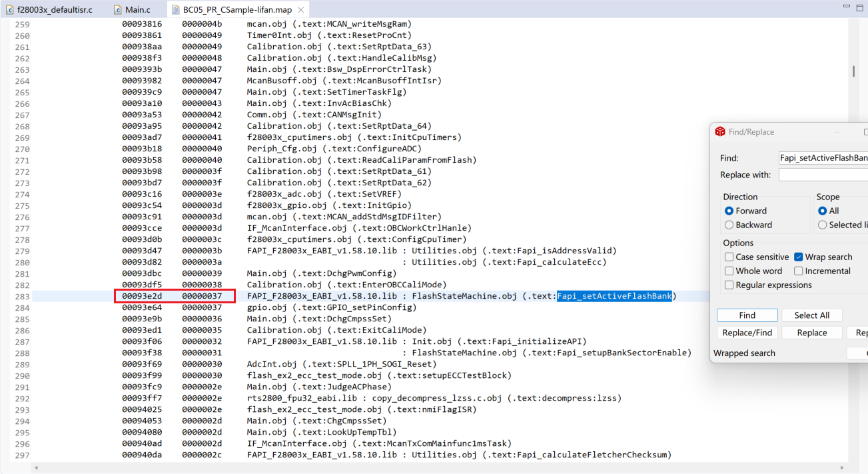
Task: Click the Fapi_calculateFletcherChecksum line
Action: [459, 455]
